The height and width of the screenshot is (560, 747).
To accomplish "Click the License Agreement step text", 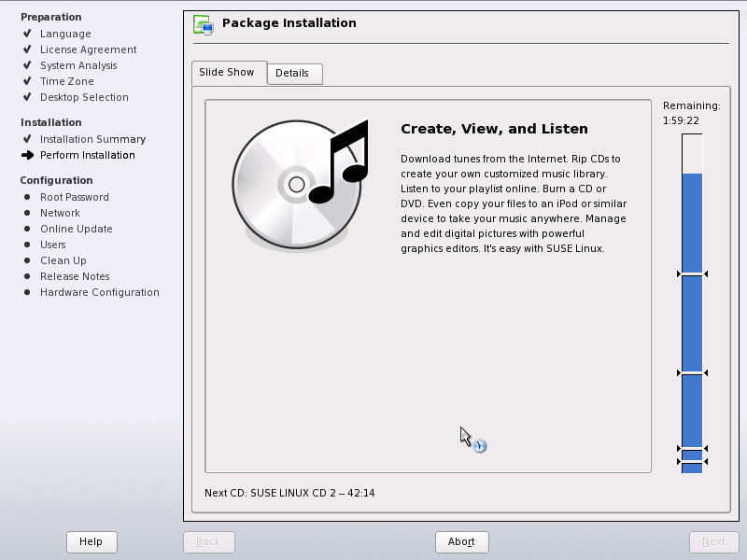I will pyautogui.click(x=88, y=49).
